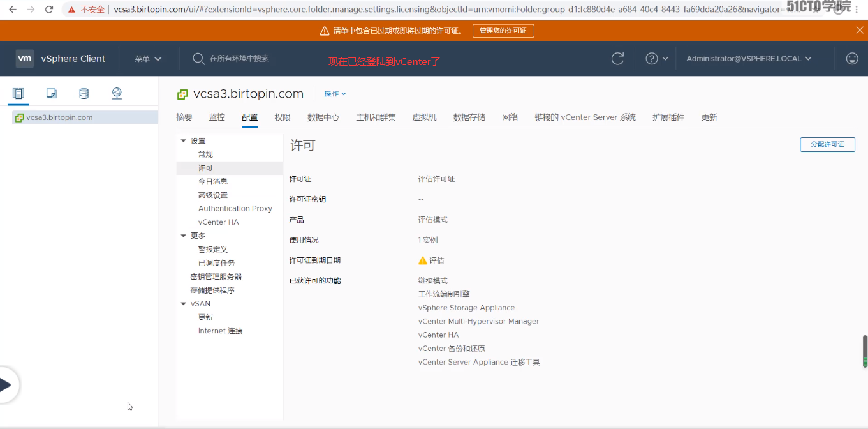Open the 菜单 dropdown menu
Viewport: 868px width, 429px height.
coord(149,59)
